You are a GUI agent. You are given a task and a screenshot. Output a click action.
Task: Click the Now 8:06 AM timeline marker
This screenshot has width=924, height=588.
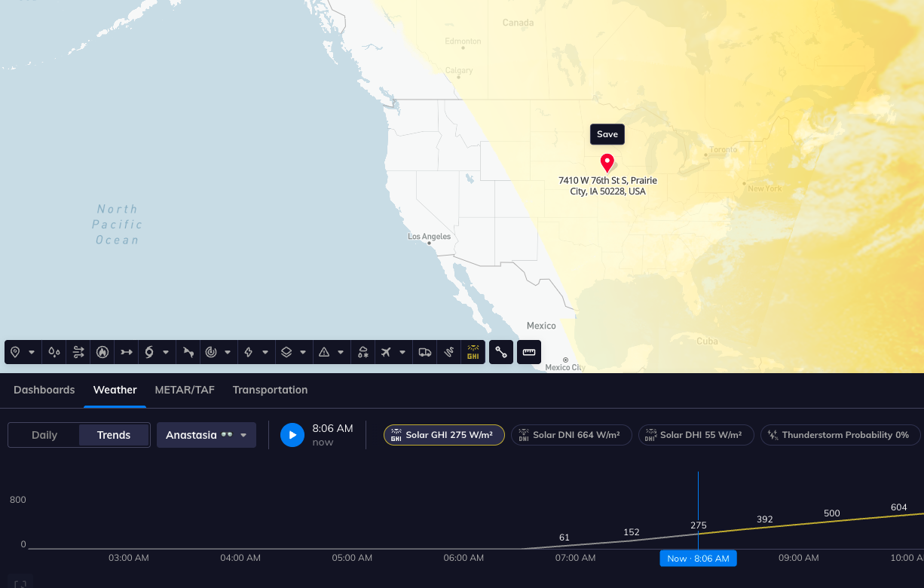[698, 559]
